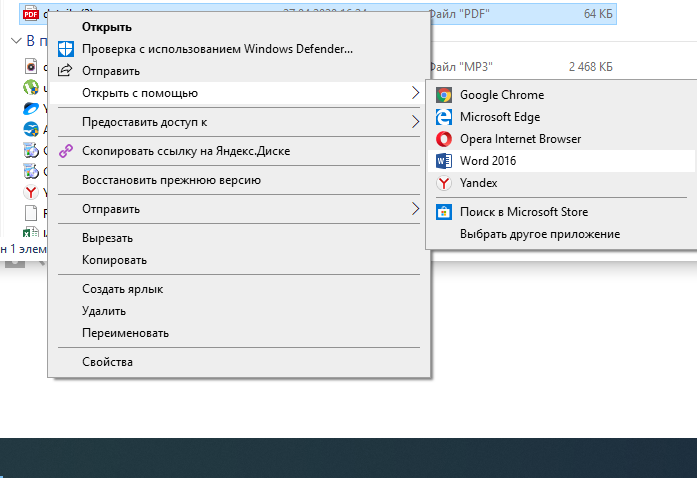Click the Opera browser icon in submenu
Screen dimensions: 697x478
(444, 139)
